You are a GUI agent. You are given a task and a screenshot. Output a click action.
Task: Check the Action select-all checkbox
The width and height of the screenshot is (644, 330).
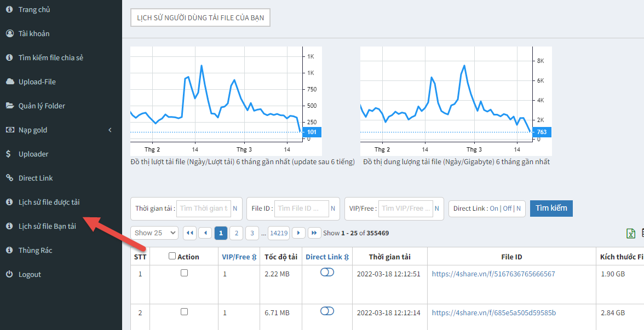click(173, 256)
